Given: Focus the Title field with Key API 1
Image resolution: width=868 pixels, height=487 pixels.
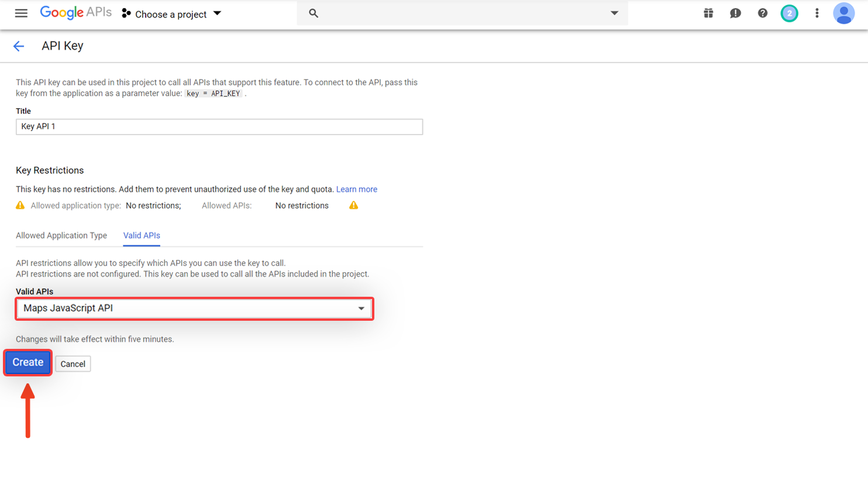Looking at the screenshot, I should tap(219, 126).
